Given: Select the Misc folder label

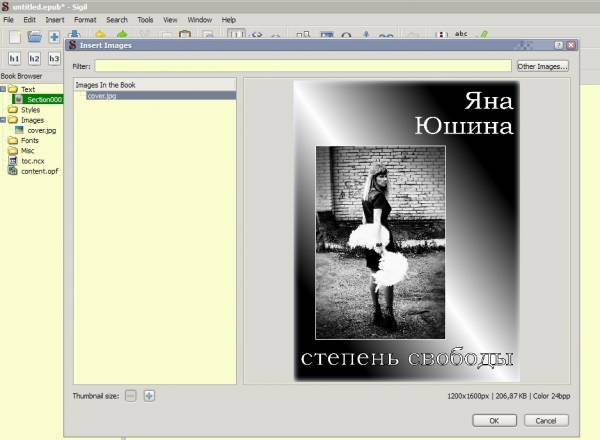Looking at the screenshot, I should click(x=28, y=151).
